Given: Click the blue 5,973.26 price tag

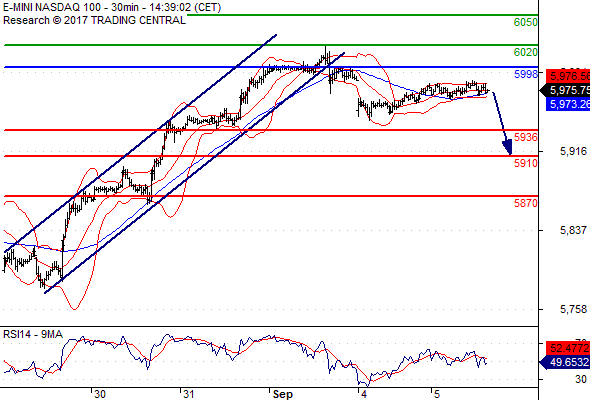Looking at the screenshot, I should point(568,104).
